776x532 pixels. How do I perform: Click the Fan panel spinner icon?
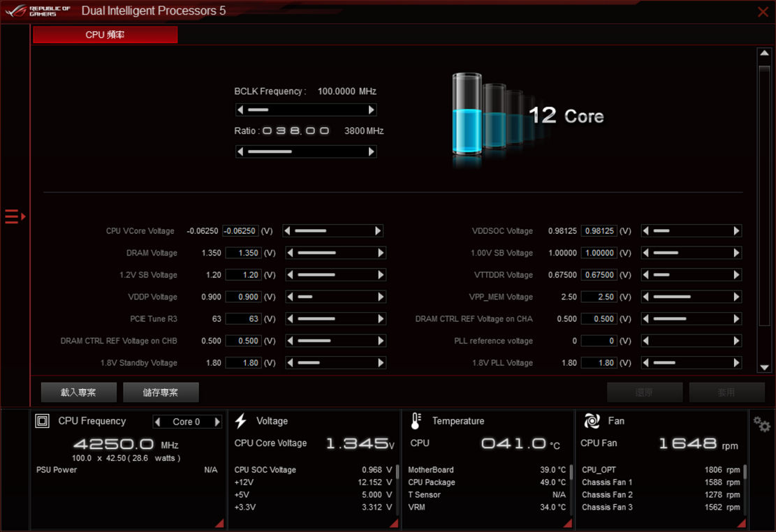coord(592,421)
